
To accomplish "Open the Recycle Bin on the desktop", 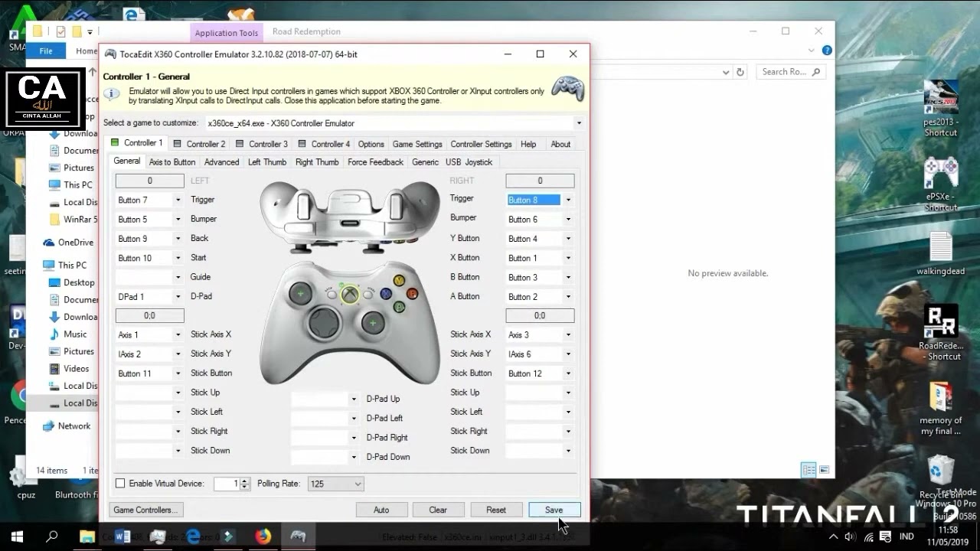I will point(940,478).
